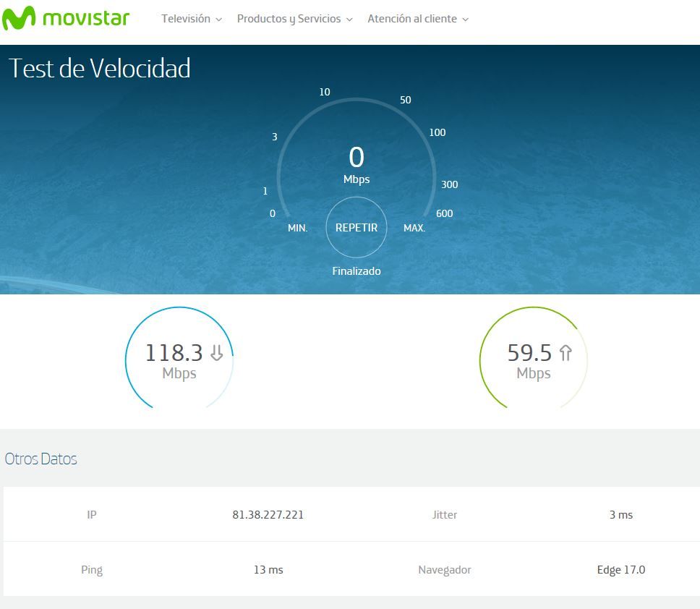This screenshot has height=609, width=700.
Task: Expand the Productos y Servicios chevron
Action: 349,20
